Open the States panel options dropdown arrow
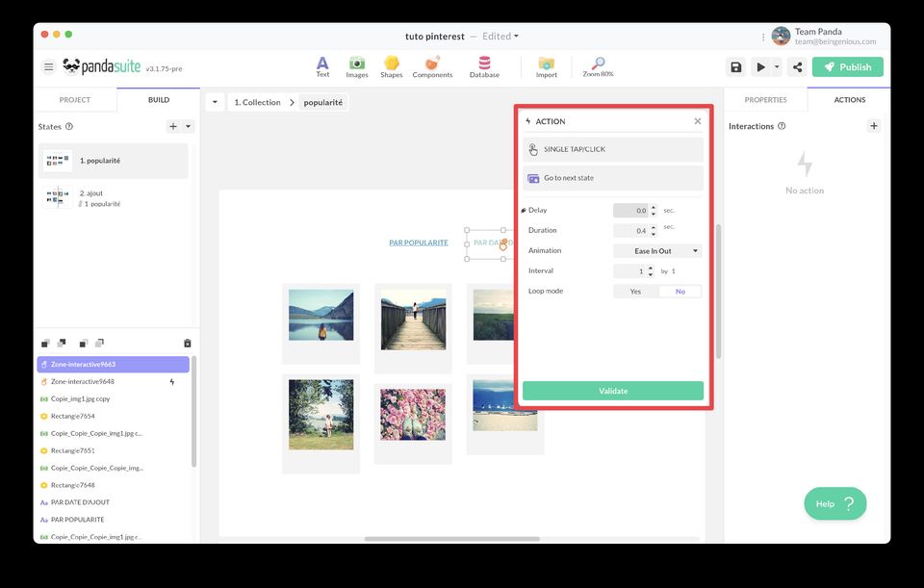 [188, 126]
